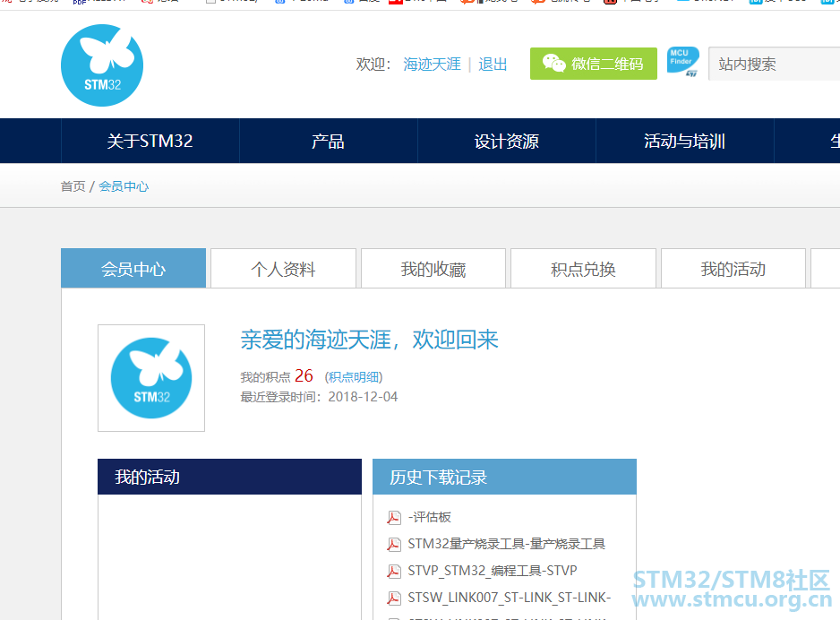Image resolution: width=840 pixels, height=620 pixels.
Task: Open STSW_LINK007_ST-LINK_ST-LINK- download record
Action: (x=510, y=598)
